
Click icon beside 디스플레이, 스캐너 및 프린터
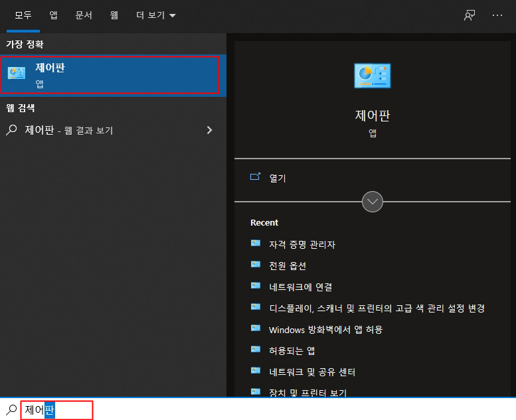[x=256, y=307]
